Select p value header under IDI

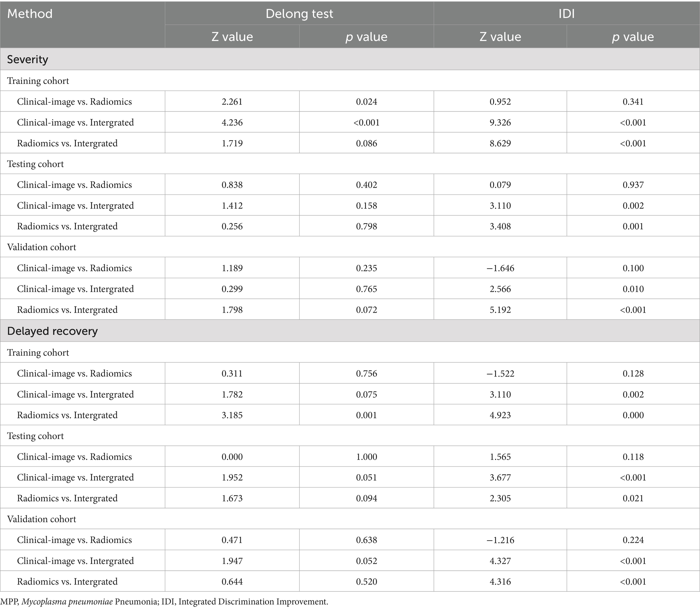tap(633, 37)
